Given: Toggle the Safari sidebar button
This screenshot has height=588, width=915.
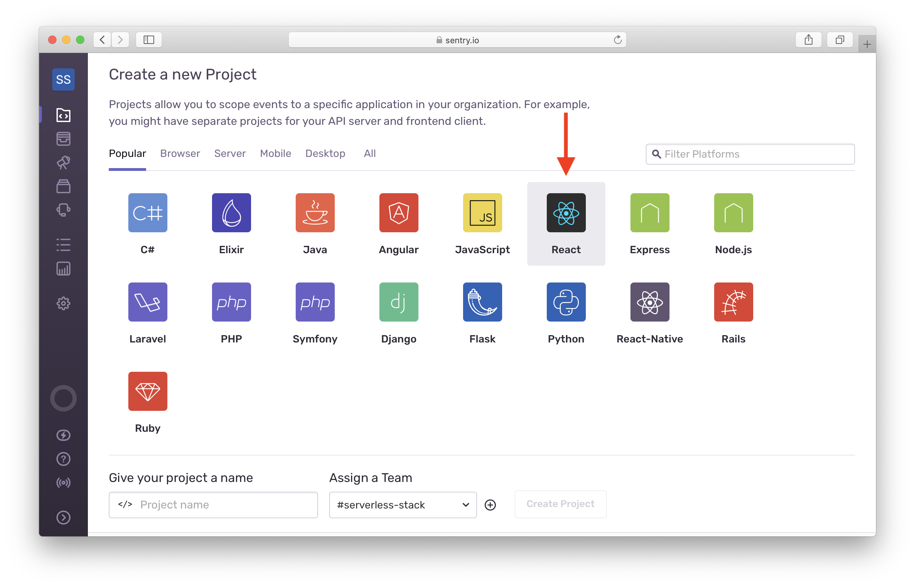Looking at the screenshot, I should [x=149, y=40].
